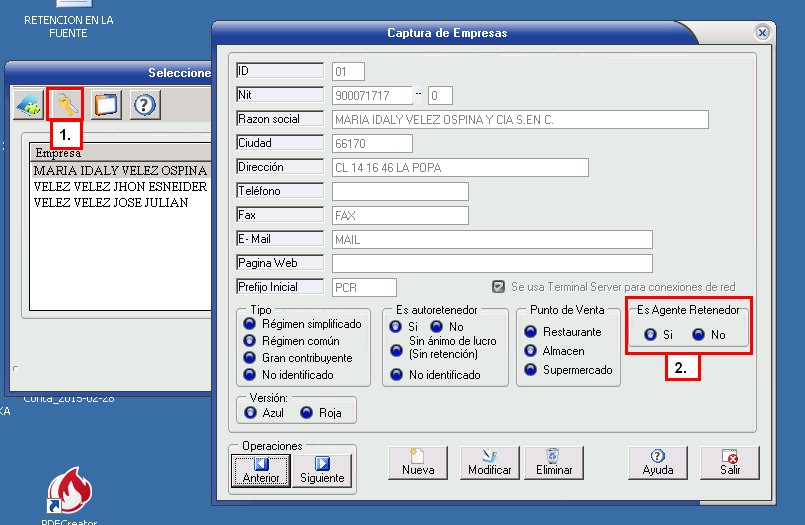The width and height of the screenshot is (805, 525).
Task: Select Si for Es Agente Retenedor
Action: tap(650, 335)
